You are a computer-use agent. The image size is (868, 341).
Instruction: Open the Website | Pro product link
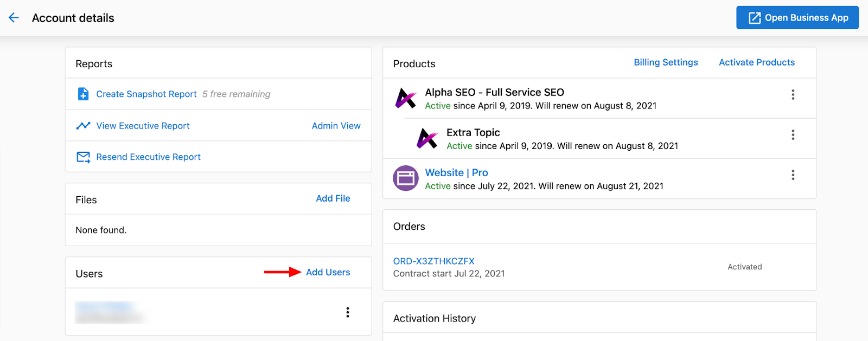click(456, 173)
